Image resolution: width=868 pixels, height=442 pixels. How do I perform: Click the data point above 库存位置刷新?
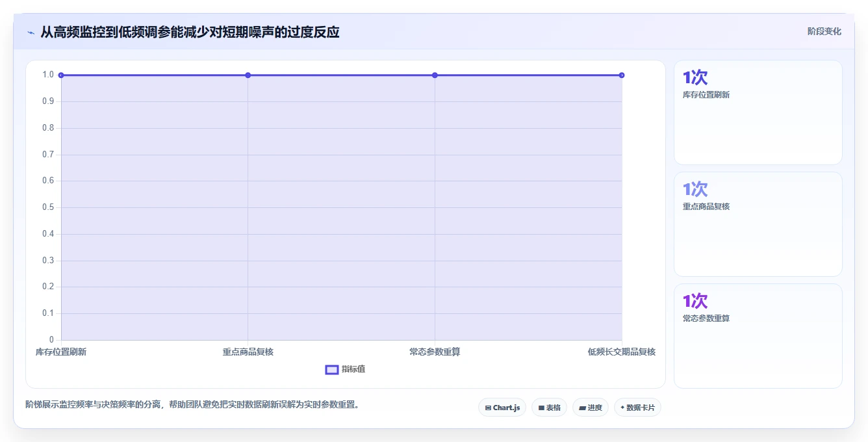[61, 75]
